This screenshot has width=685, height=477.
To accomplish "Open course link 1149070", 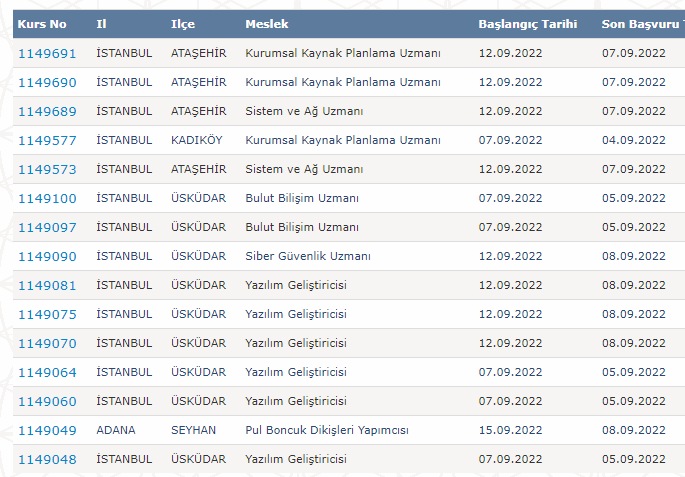I will [x=47, y=343].
